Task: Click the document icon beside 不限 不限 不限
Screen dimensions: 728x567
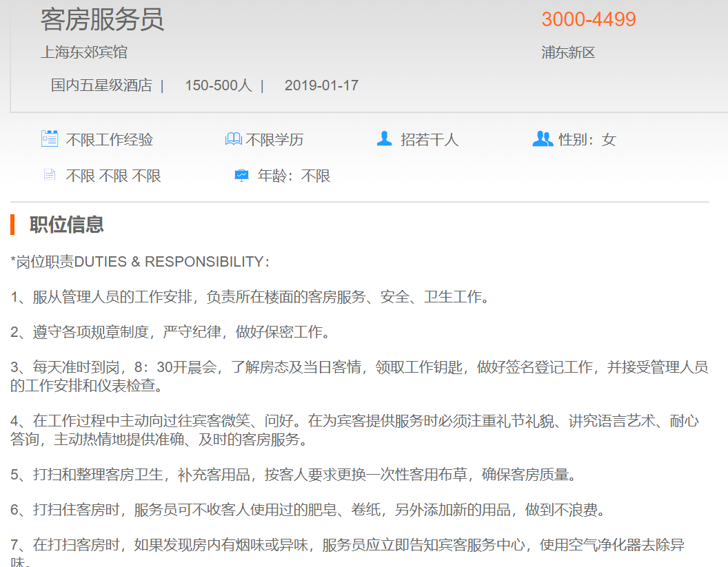Action: click(49, 175)
